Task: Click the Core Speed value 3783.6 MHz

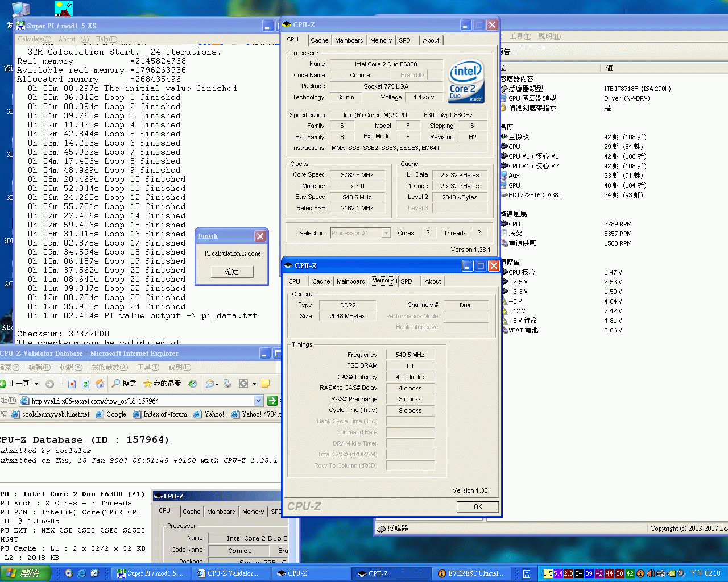Action: [x=357, y=175]
